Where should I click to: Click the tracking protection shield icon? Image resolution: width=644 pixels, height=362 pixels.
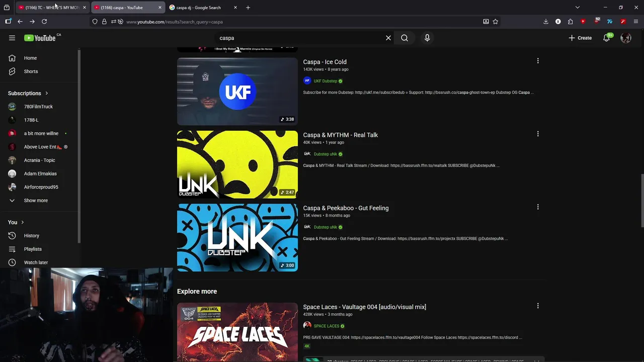(95, 22)
